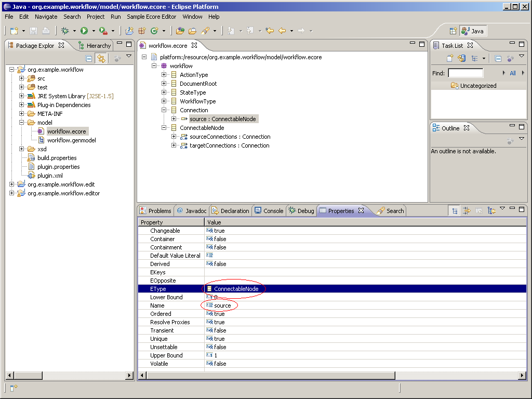Expand the ActionType node in editor tree

[164, 75]
